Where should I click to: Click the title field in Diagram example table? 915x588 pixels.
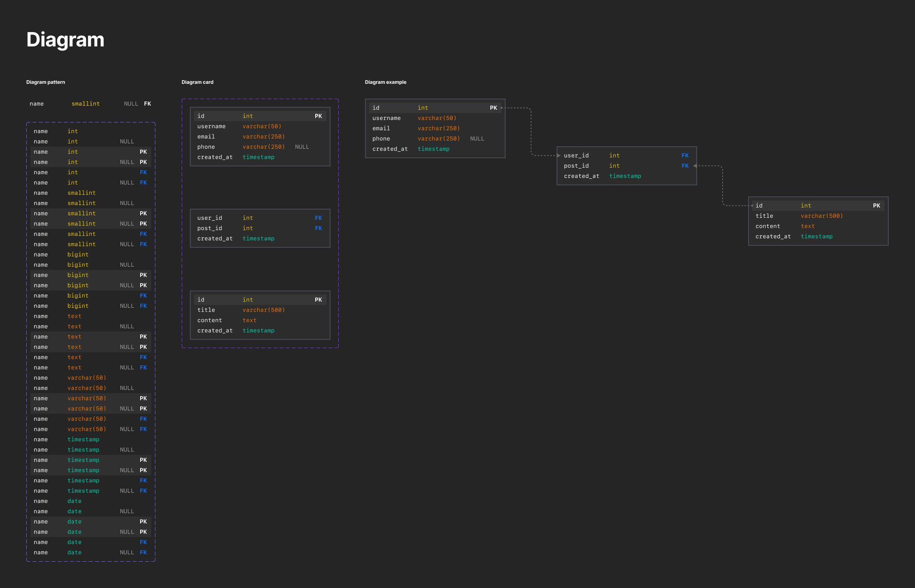coord(764,216)
